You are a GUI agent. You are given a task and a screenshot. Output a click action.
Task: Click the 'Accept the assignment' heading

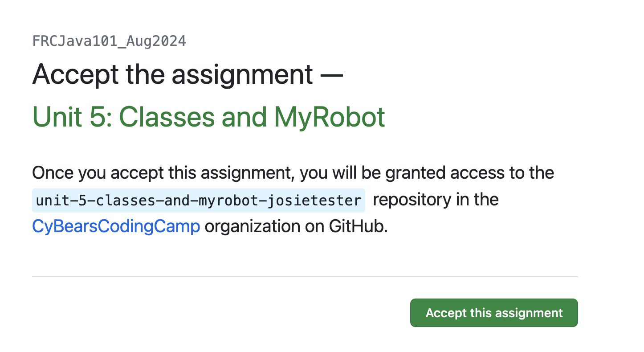(x=172, y=74)
